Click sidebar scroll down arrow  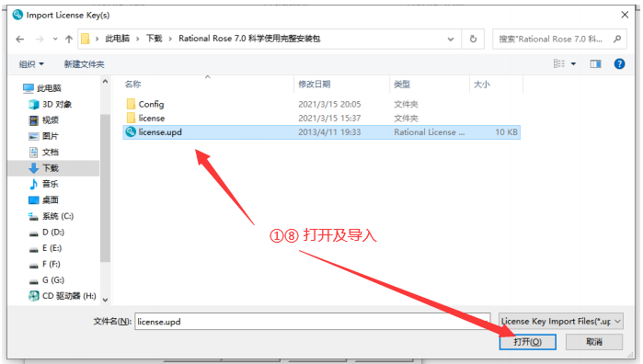point(105,300)
